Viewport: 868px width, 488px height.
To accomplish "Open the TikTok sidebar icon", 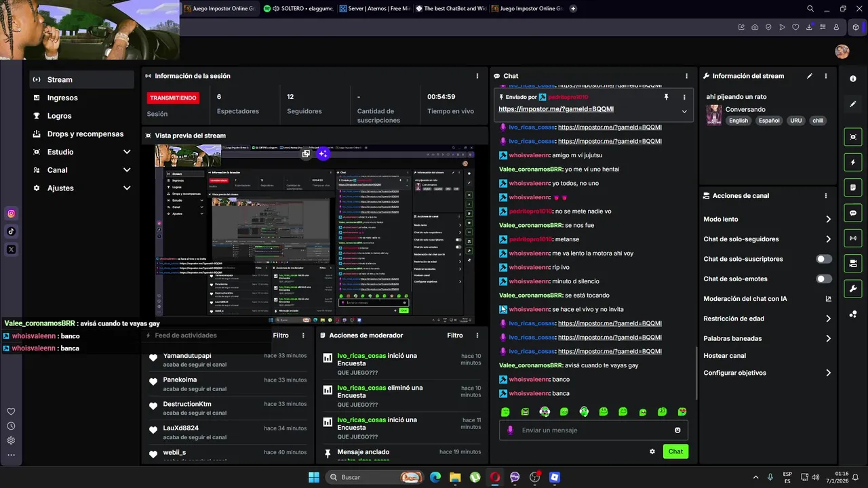I will coord(11,231).
